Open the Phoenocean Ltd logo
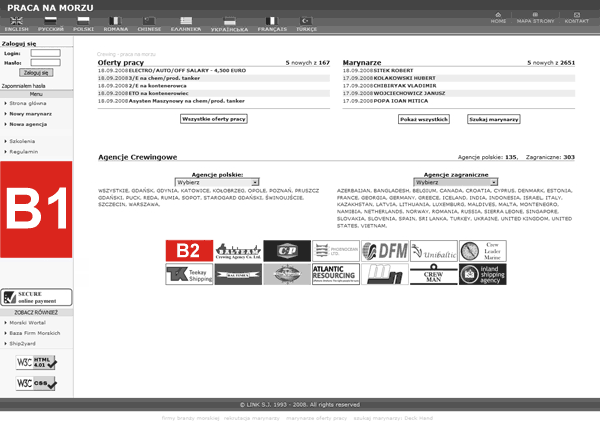Image resolution: width=600 pixels, height=425 pixels. [x=336, y=251]
